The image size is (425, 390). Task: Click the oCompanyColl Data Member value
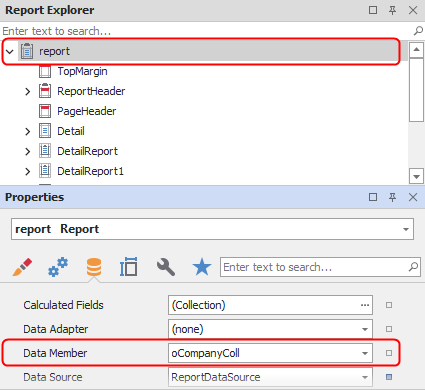(205, 353)
